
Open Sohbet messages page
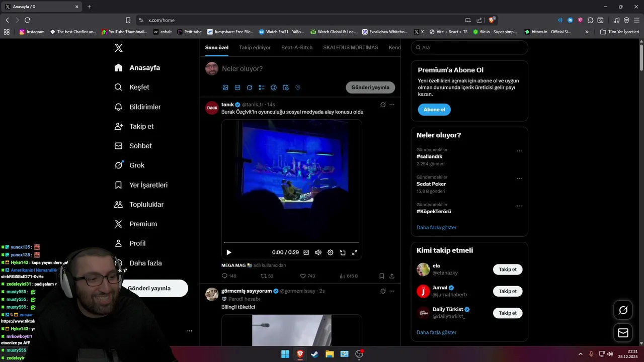point(133,146)
